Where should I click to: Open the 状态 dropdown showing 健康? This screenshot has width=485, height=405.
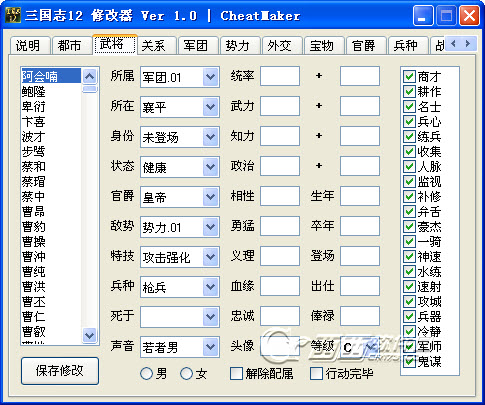click(x=210, y=167)
